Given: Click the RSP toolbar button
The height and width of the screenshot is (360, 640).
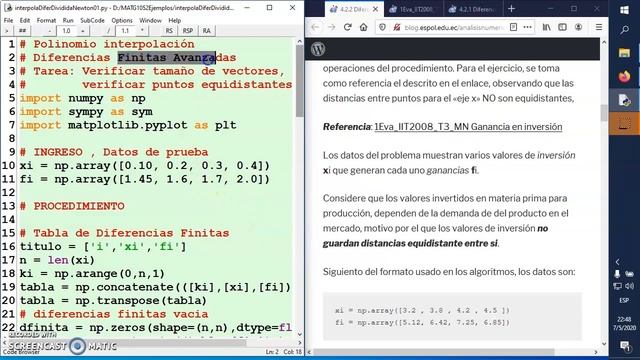Looking at the screenshot, I should (x=188, y=31).
